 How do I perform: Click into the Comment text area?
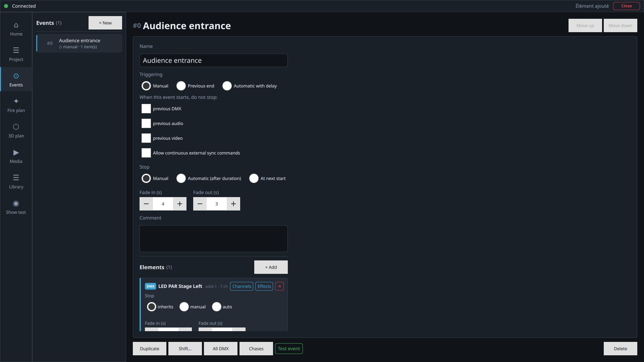[214, 239]
